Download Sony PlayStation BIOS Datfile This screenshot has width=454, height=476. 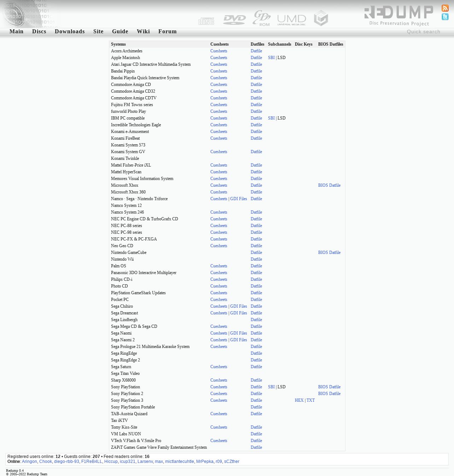329,387
